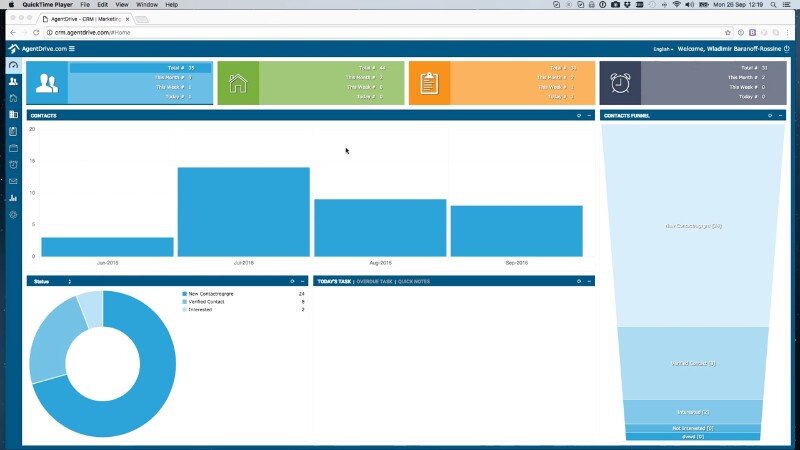800x450 pixels.
Task: Switch to the Quick Notes tab
Action: 414,281
